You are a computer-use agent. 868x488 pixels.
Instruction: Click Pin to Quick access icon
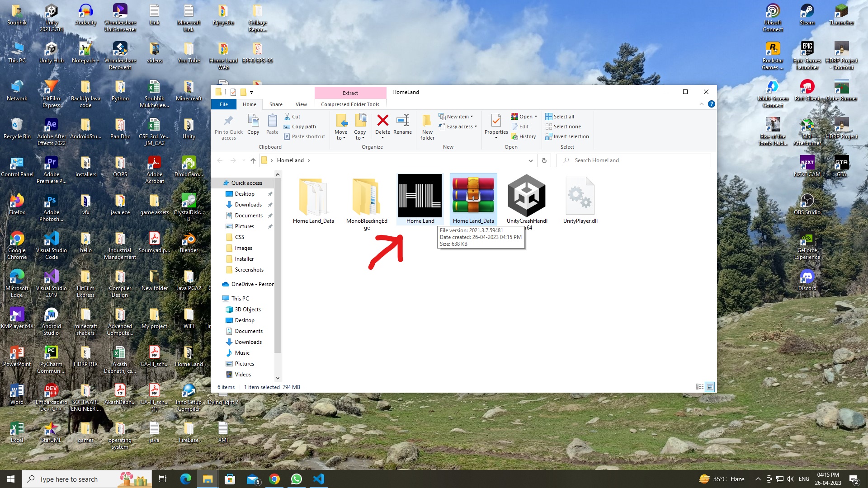(229, 127)
